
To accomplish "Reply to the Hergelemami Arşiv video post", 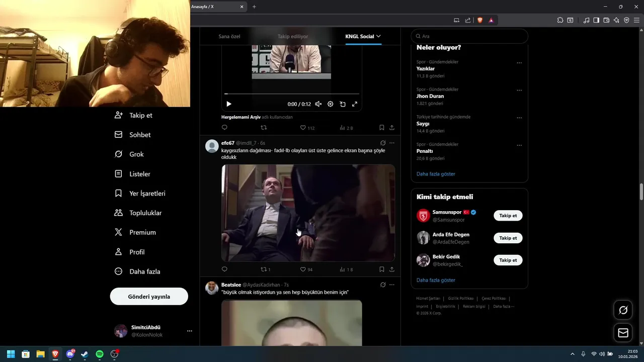I will (224, 128).
